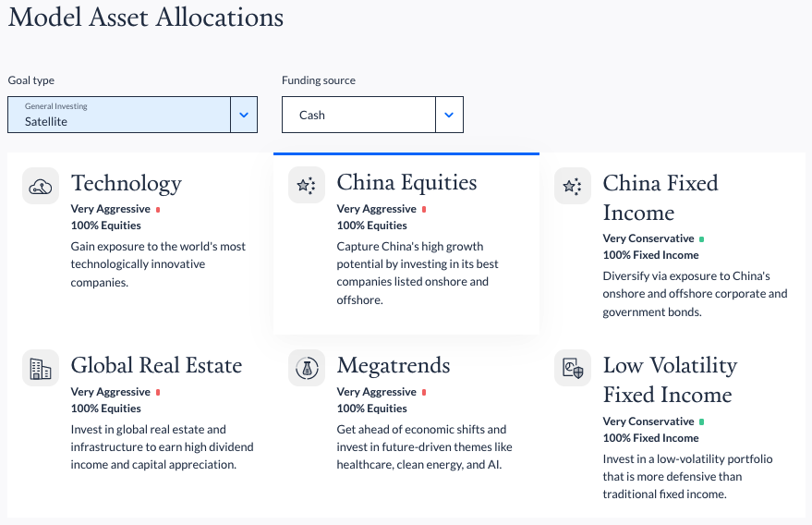Open Low Volatility Fixed Income heading
This screenshot has height=525, width=812.
click(x=670, y=380)
